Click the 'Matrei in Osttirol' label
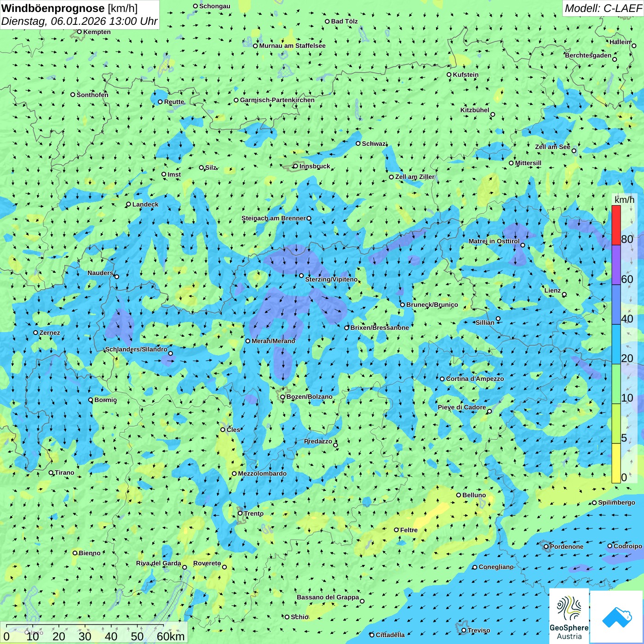The image size is (644, 644). point(494,241)
